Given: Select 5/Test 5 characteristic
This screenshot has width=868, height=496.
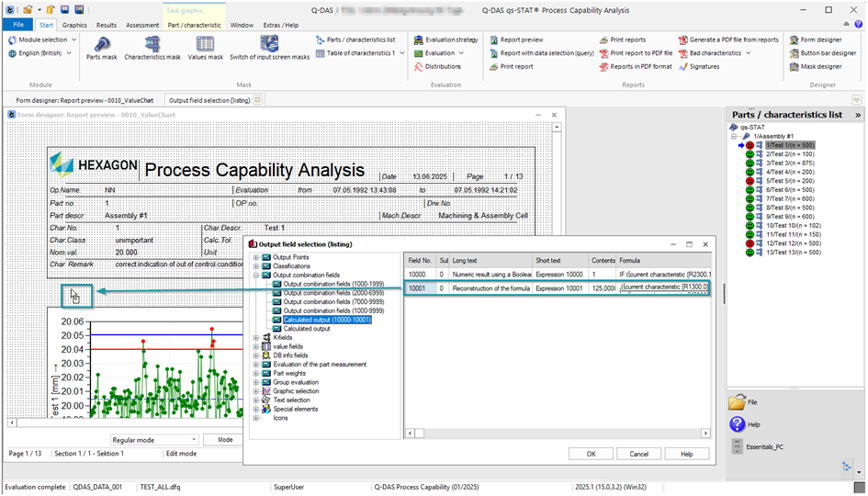Looking at the screenshot, I should (x=790, y=181).
